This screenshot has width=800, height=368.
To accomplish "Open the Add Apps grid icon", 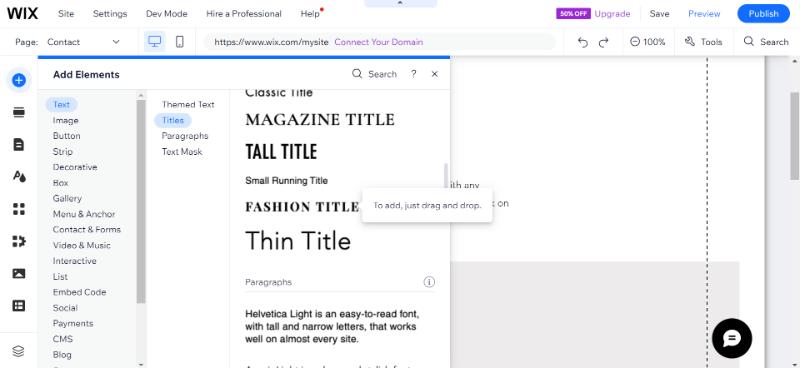I will tap(19, 209).
